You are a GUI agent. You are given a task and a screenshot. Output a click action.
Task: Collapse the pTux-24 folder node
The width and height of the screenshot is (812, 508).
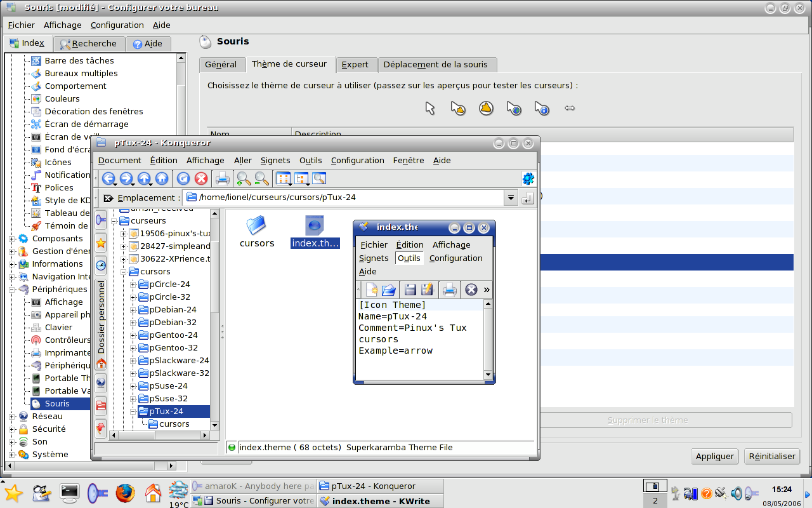pyautogui.click(x=134, y=411)
